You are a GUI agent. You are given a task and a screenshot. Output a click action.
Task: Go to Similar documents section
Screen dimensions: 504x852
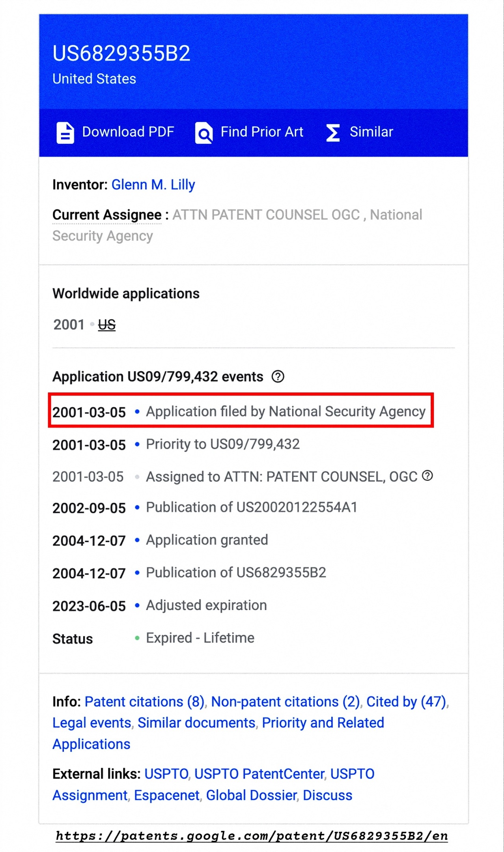(196, 723)
